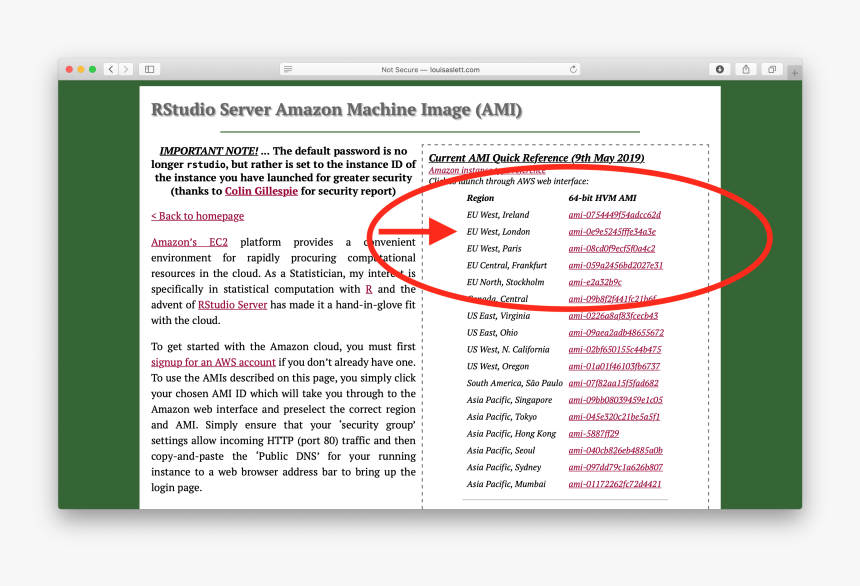Launch the EU West, Ireland AMI link
Screen dimensions: 860x586
[614, 215]
